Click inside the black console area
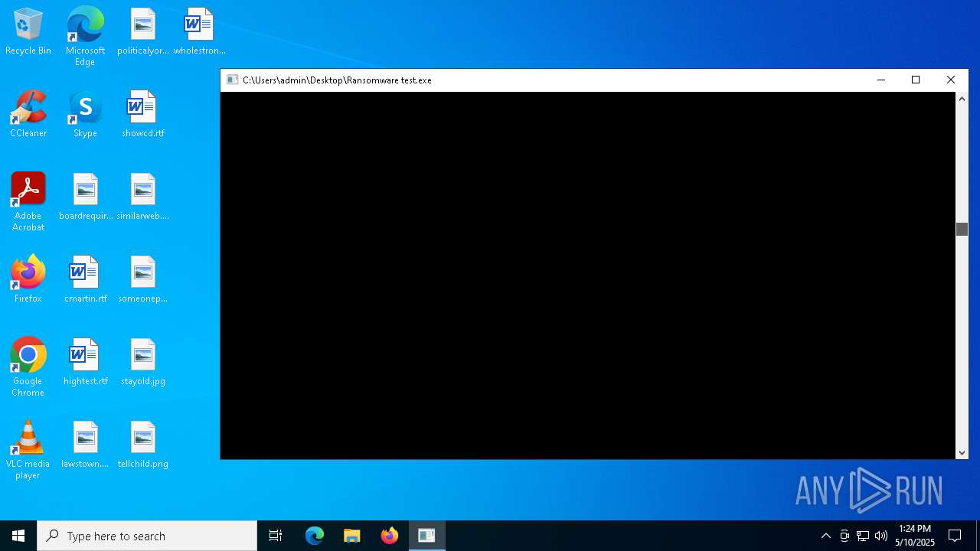Screen dimensions: 980x551 (588, 275)
